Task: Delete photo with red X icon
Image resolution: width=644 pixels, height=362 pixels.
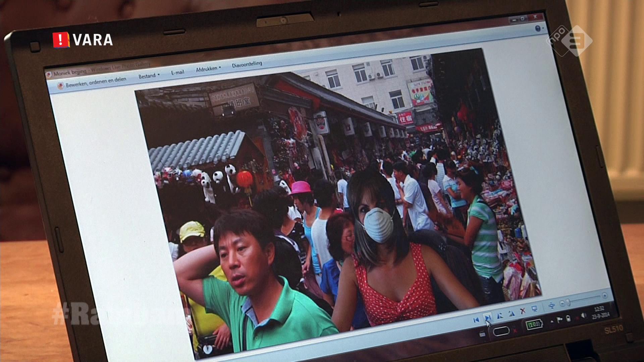Action: [x=523, y=311]
